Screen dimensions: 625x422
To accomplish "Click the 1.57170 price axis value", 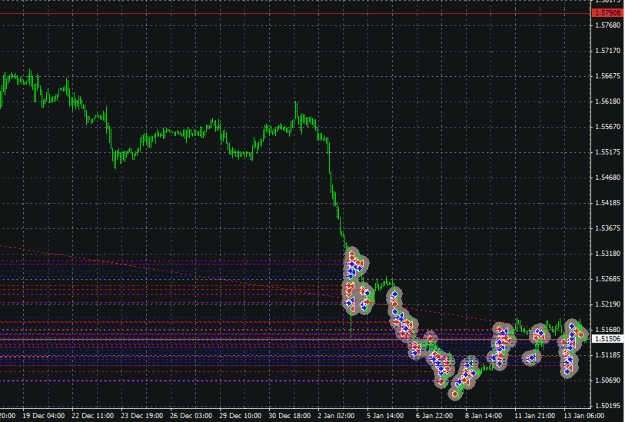I will [x=608, y=51].
